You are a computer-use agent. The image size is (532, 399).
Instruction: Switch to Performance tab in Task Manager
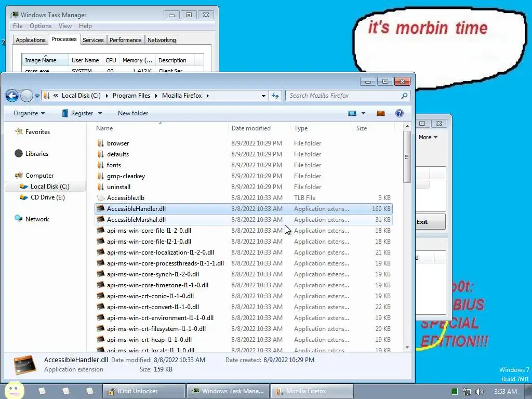click(x=126, y=40)
